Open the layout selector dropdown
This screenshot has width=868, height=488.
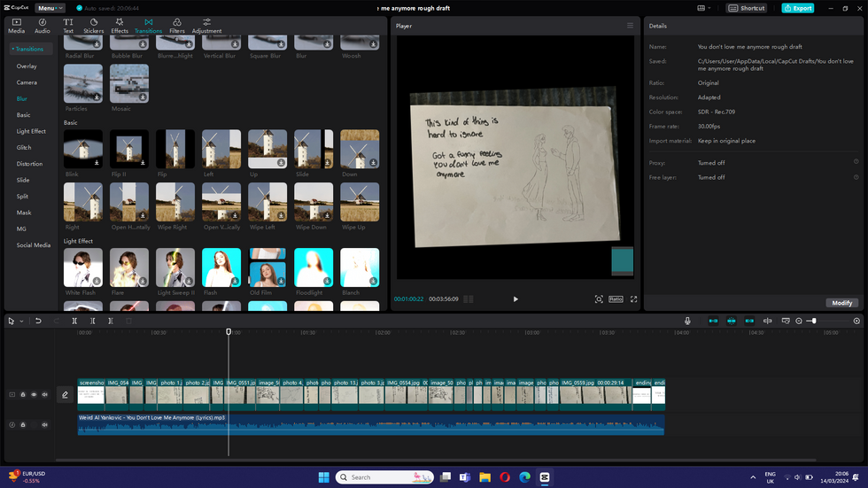click(703, 8)
